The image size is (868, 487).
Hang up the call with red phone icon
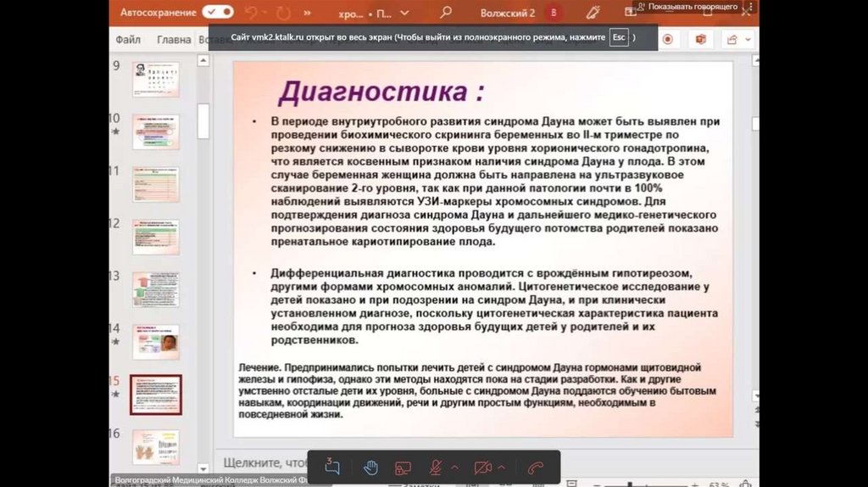[x=535, y=467]
